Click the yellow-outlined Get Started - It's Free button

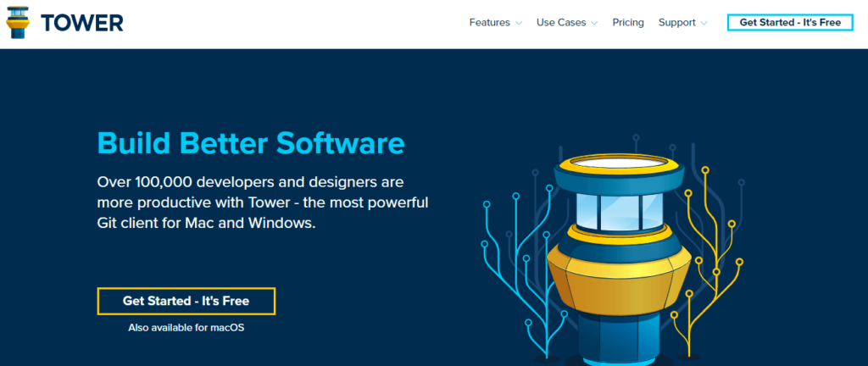186,302
